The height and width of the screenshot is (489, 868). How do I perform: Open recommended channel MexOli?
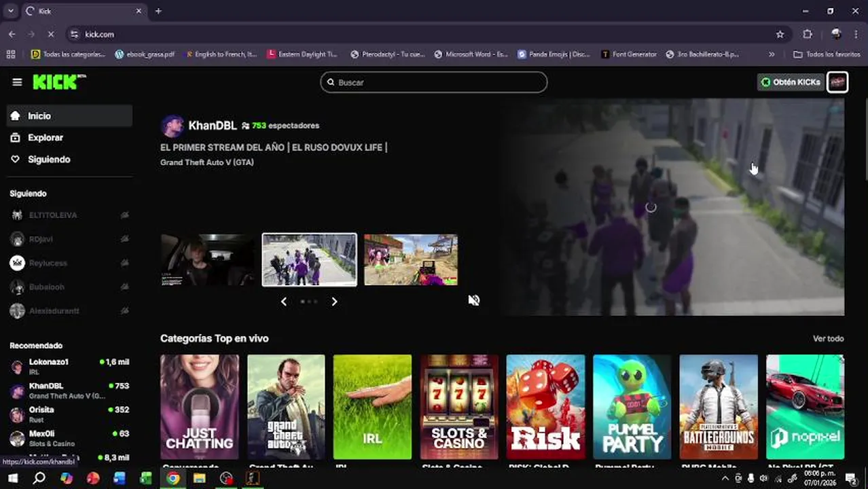pyautogui.click(x=69, y=438)
